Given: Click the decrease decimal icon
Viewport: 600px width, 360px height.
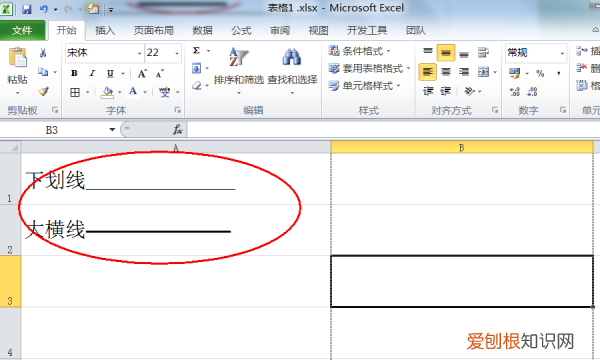Looking at the screenshot, I should pos(532,91).
